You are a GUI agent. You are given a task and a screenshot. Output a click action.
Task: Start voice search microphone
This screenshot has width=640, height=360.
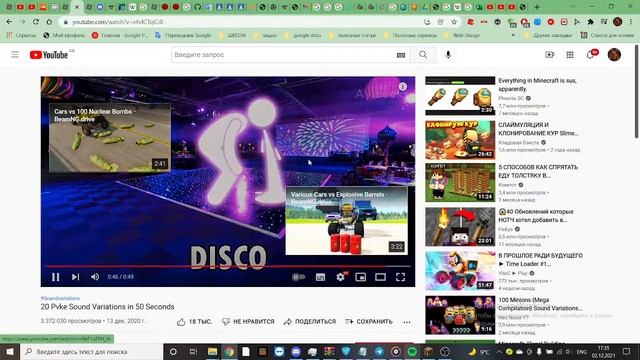[448, 55]
